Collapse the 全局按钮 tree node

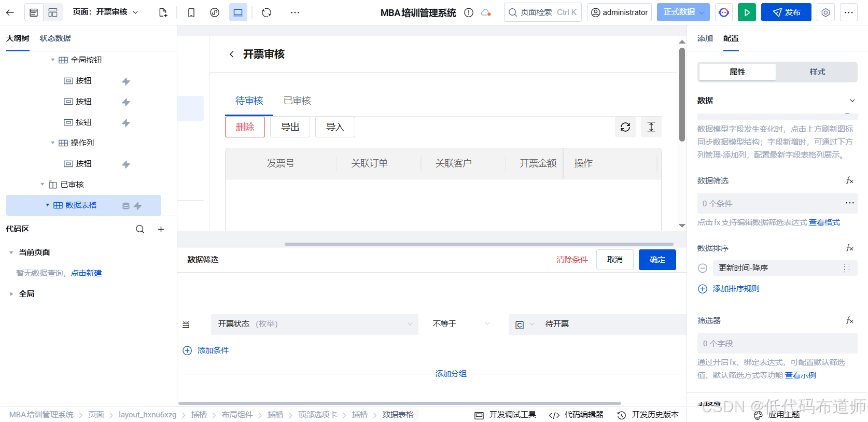click(52, 60)
